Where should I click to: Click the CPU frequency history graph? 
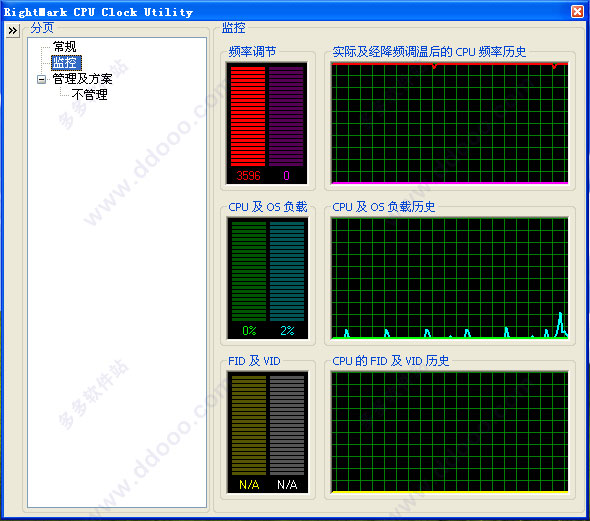click(x=450, y=123)
